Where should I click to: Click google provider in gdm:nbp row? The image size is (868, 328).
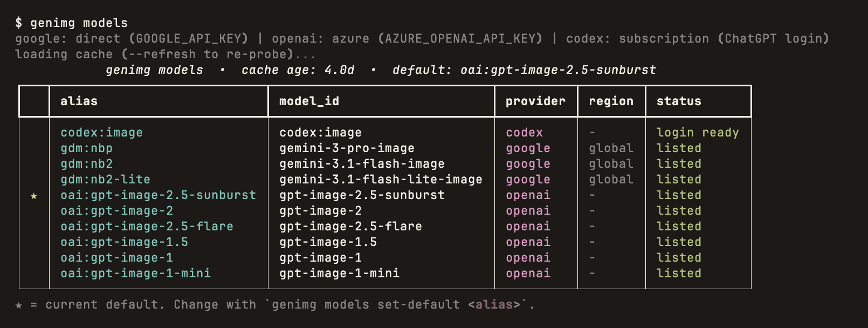(x=528, y=148)
